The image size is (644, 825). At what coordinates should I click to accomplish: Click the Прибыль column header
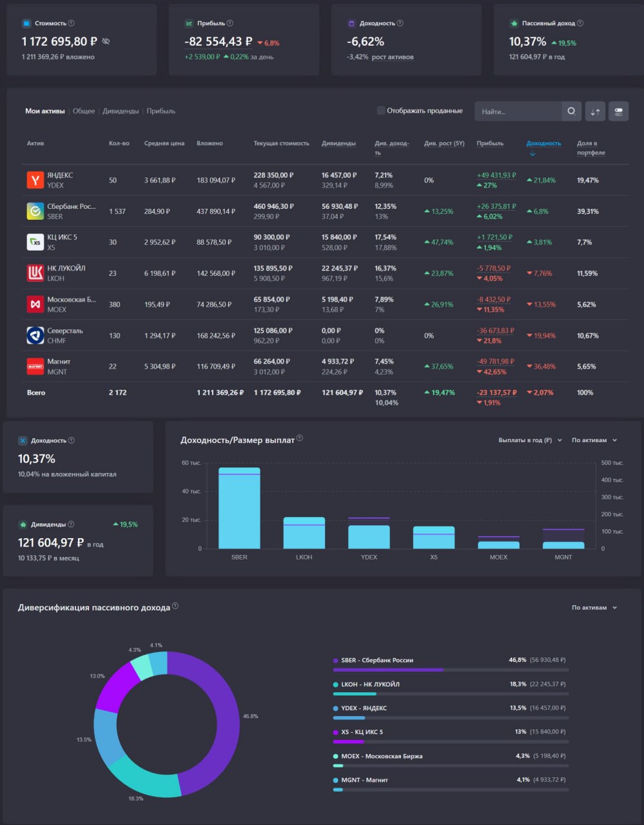[490, 144]
